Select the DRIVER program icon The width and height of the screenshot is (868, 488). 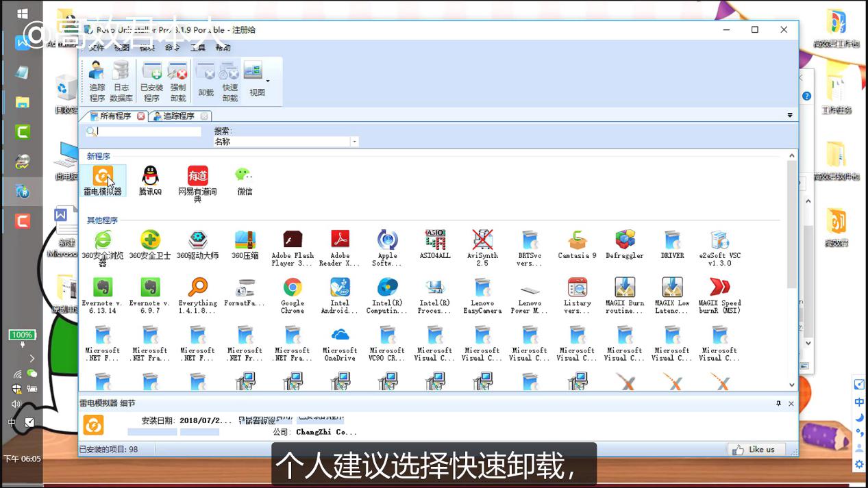(x=672, y=244)
